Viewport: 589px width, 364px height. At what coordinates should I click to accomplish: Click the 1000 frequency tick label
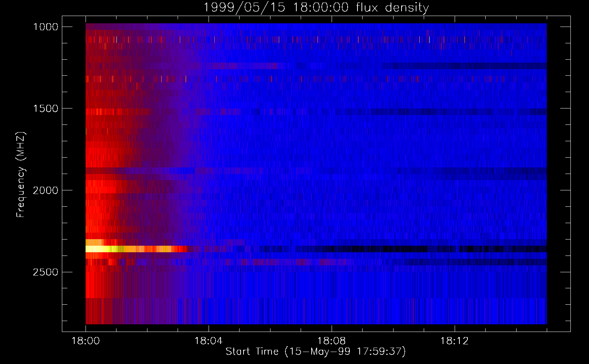point(46,27)
